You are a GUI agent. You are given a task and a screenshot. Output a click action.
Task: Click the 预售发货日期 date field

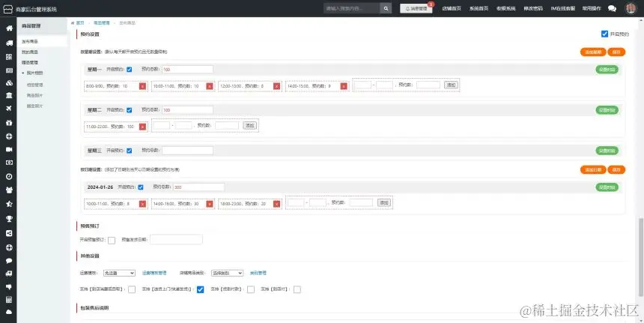click(x=176, y=240)
